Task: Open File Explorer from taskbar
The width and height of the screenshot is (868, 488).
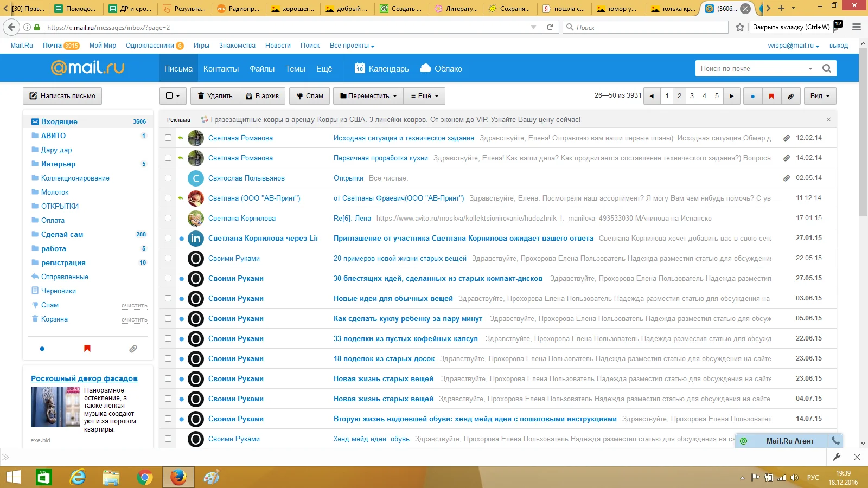Action: [111, 477]
